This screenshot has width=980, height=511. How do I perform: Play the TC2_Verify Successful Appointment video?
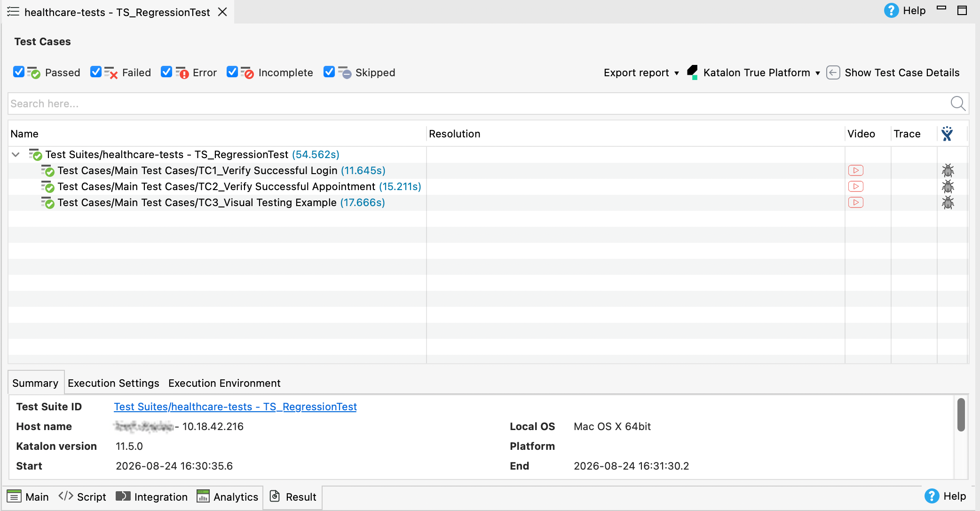tap(855, 186)
